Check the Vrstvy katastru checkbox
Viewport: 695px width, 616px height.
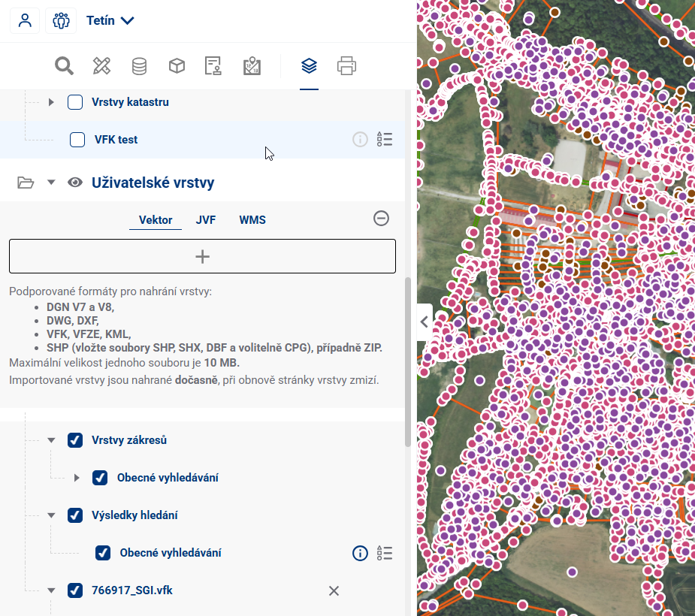pos(75,102)
